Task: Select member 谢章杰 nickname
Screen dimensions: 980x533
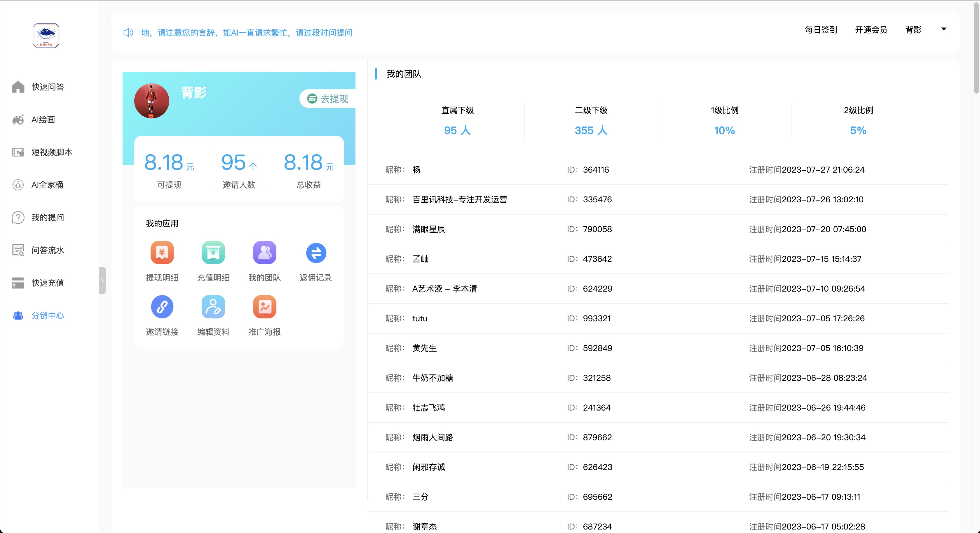Action: pos(425,527)
